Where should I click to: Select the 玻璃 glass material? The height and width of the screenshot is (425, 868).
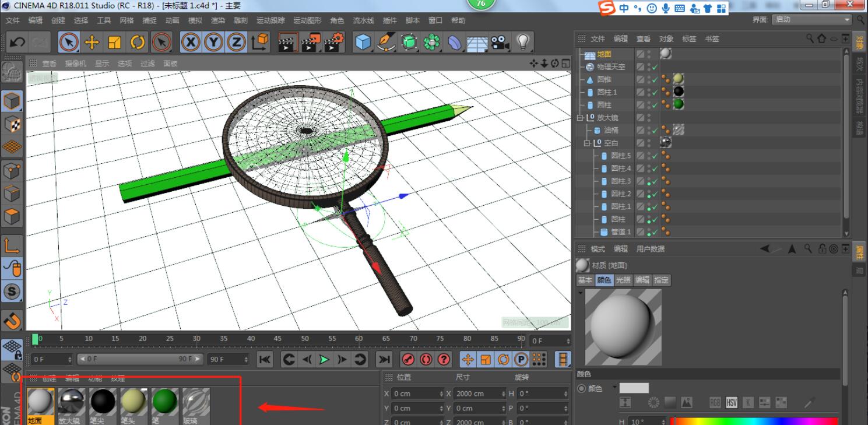point(196,402)
